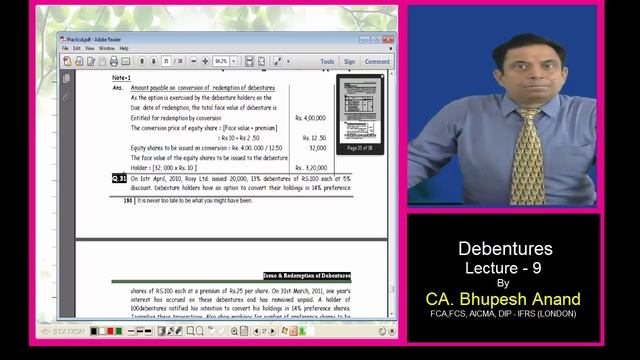Open the Help menu
Image resolution: width=640 pixels, height=360 pixels.
[x=124, y=48]
